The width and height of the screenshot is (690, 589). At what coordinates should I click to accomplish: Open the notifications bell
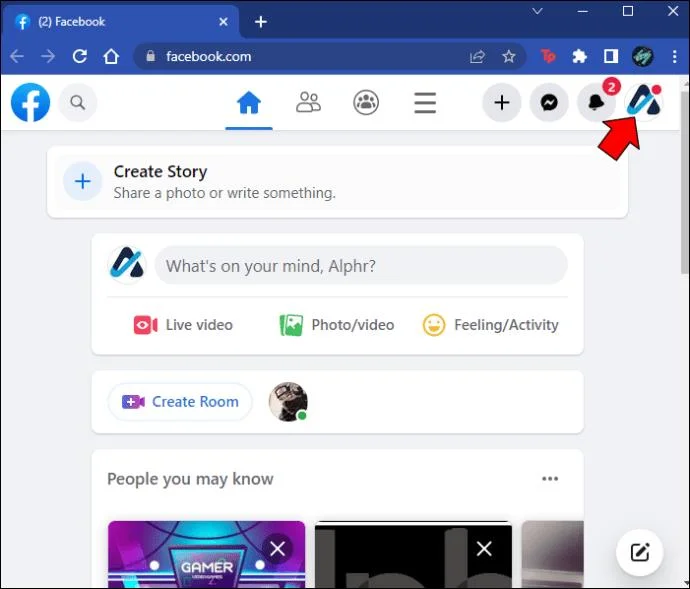pos(596,103)
